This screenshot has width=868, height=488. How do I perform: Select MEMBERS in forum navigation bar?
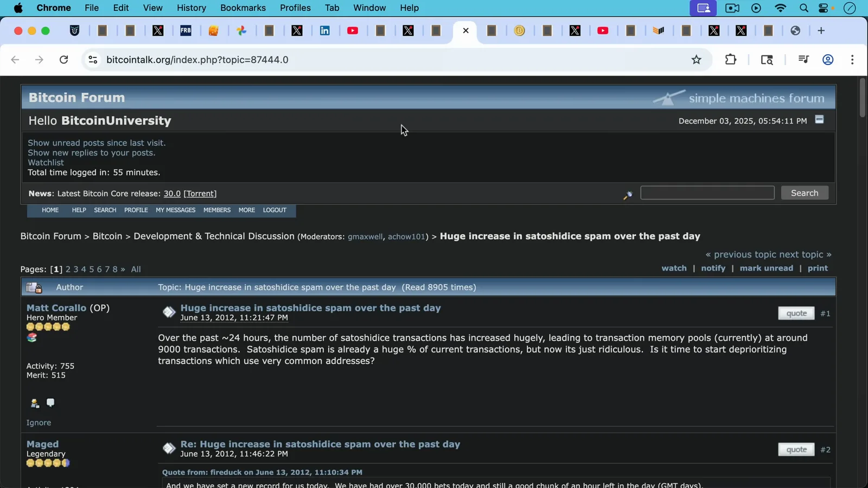[217, 210]
